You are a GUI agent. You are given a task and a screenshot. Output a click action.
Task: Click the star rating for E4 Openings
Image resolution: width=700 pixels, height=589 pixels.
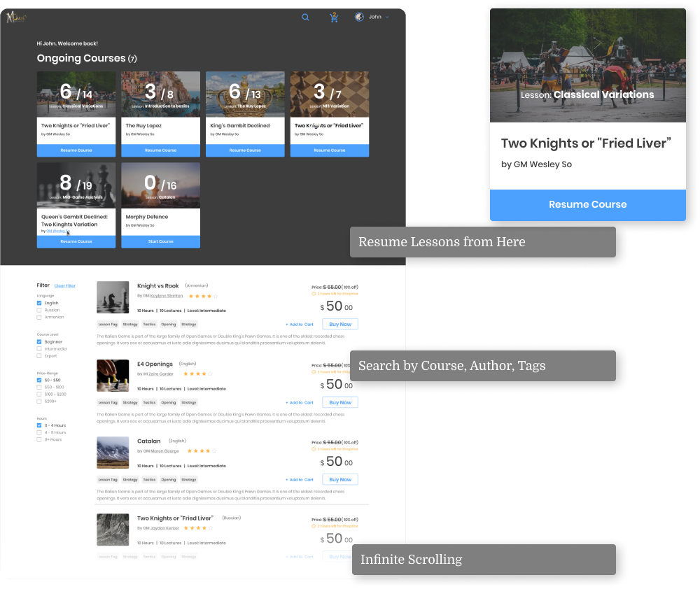(198, 374)
